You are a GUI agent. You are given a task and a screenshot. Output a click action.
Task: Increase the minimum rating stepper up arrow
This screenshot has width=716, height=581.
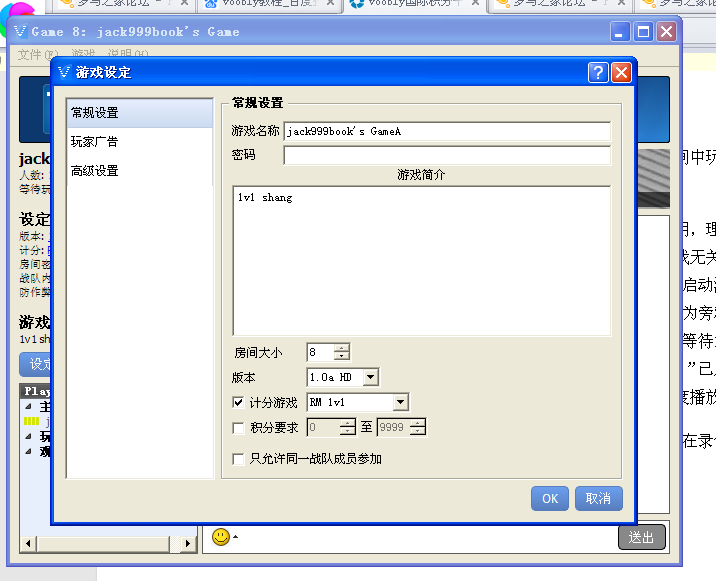click(x=348, y=423)
